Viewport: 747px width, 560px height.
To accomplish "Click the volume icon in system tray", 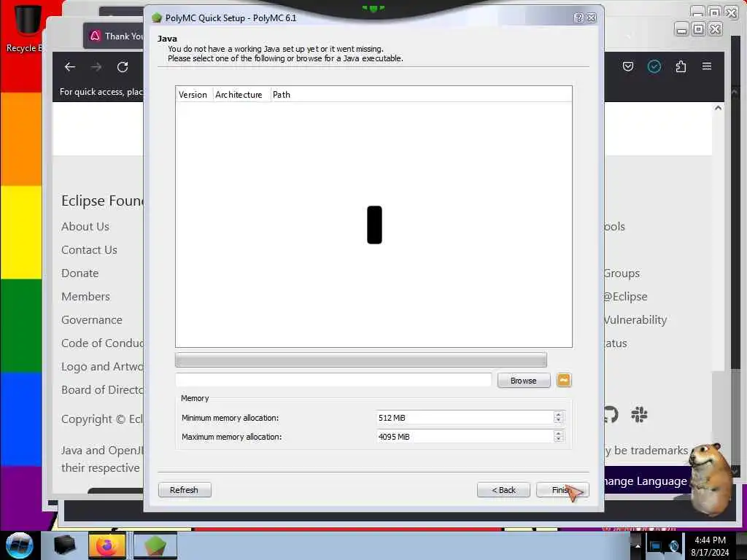I will [x=673, y=545].
